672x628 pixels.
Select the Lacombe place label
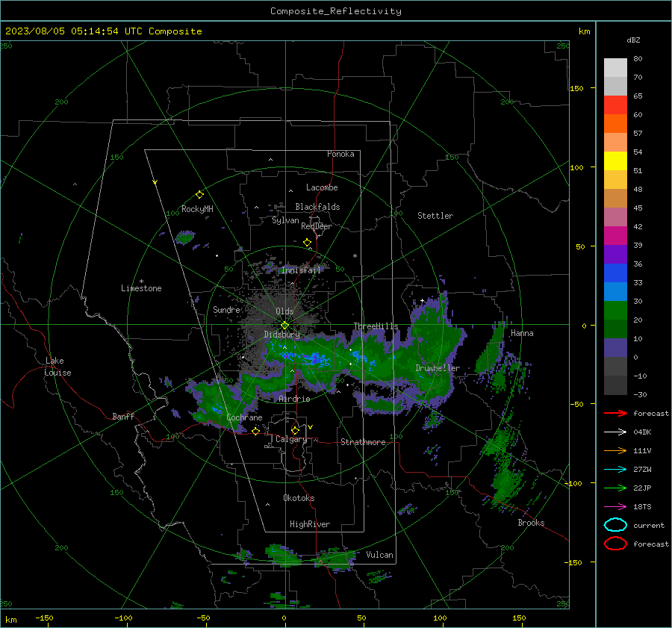pos(322,187)
